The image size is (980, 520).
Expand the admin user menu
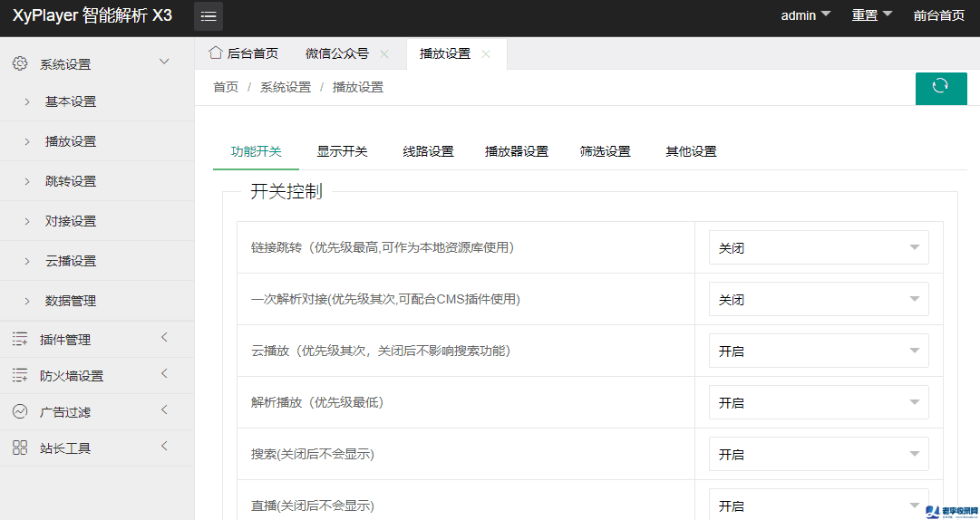805,15
